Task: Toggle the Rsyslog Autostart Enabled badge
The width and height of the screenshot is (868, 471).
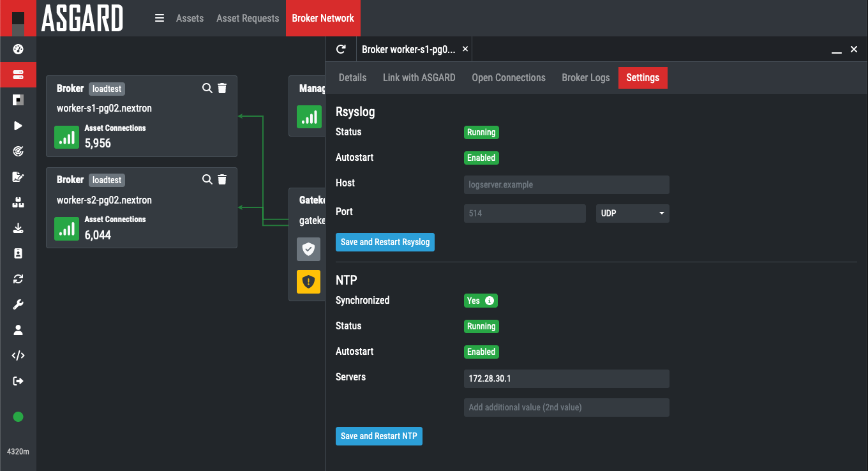Action: [481, 158]
